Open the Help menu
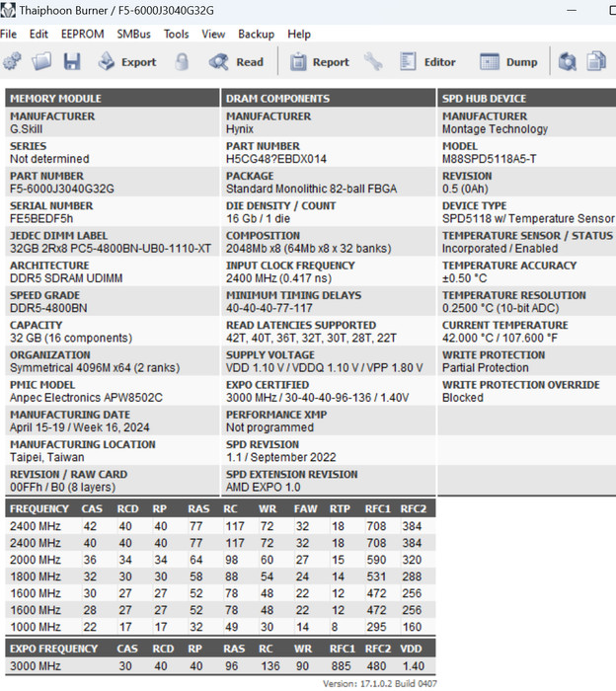The height and width of the screenshot is (691, 616). (299, 34)
